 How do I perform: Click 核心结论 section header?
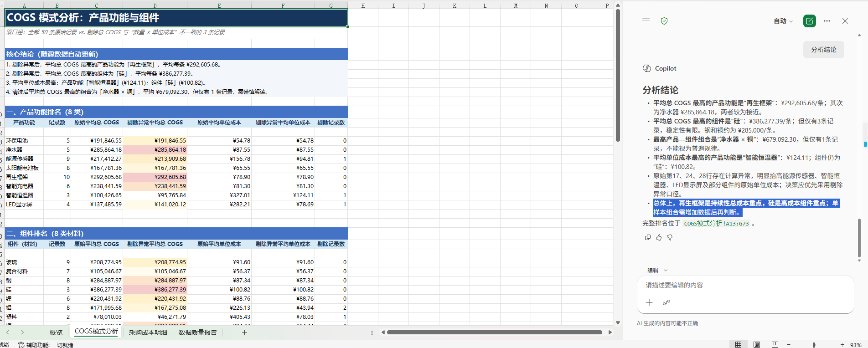176,54
